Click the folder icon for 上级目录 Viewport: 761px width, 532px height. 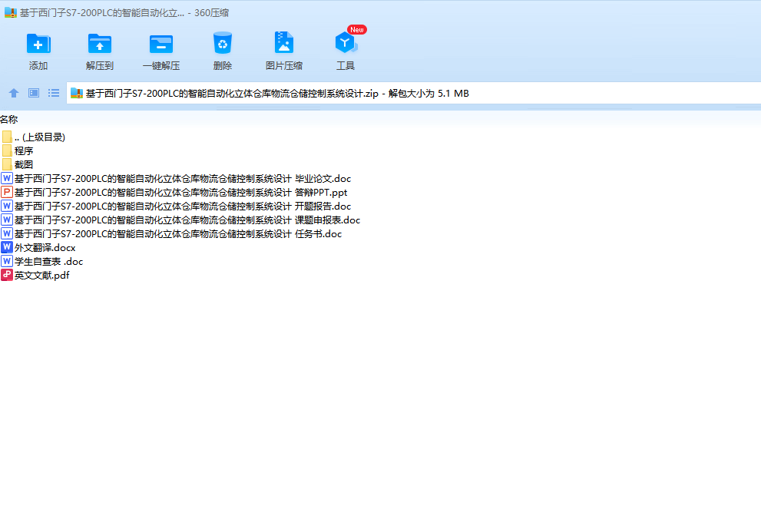click(x=7, y=137)
